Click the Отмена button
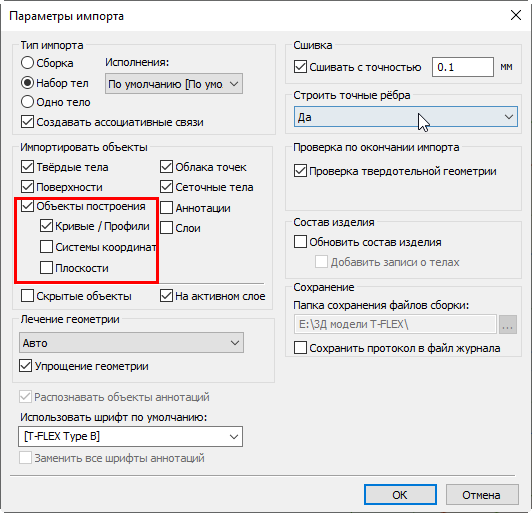This screenshot has height=513, width=532. 482,495
